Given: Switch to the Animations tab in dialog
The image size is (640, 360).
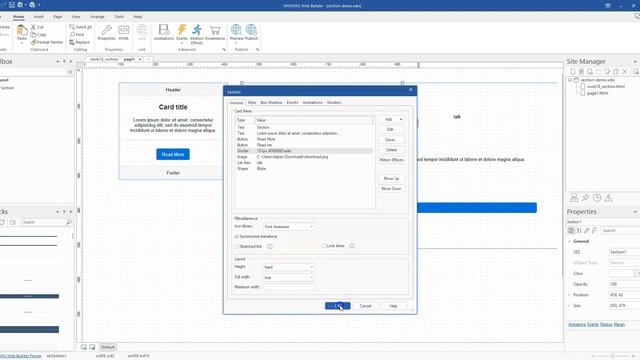Looking at the screenshot, I should tap(313, 102).
